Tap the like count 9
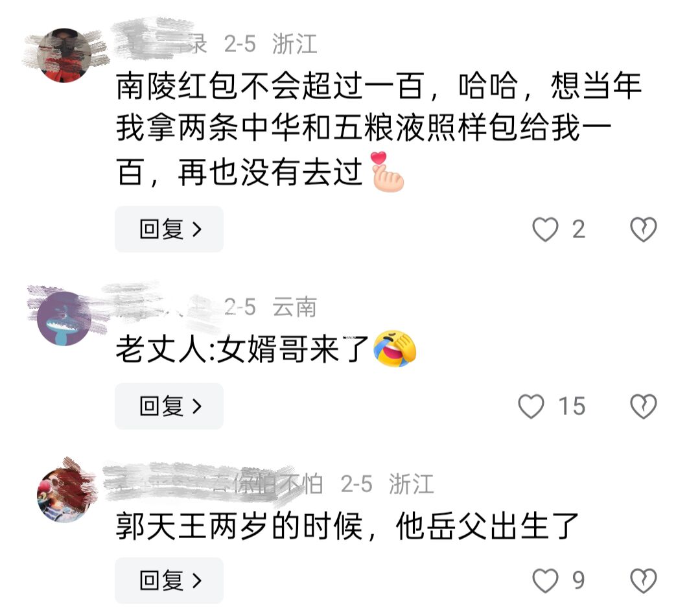 [579, 581]
